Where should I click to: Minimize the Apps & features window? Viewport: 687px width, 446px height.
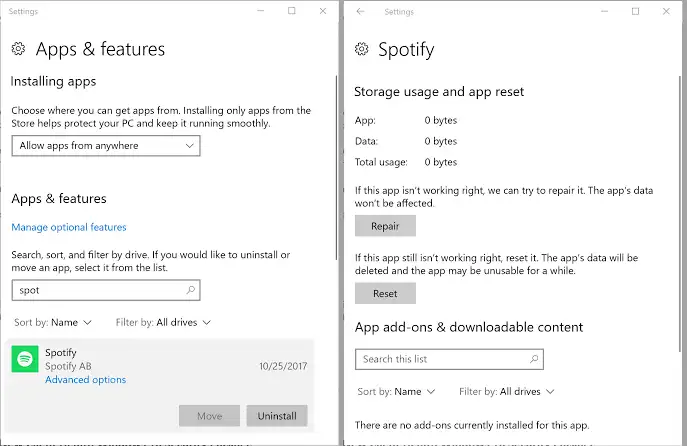tap(261, 11)
